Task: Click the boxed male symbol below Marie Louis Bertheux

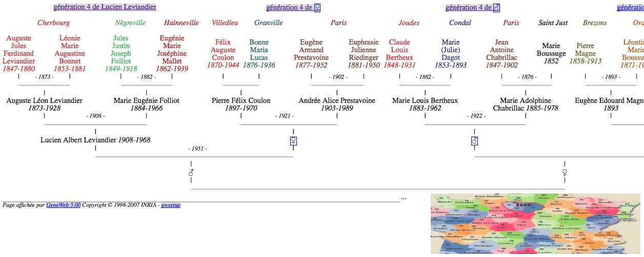Action: (x=474, y=140)
